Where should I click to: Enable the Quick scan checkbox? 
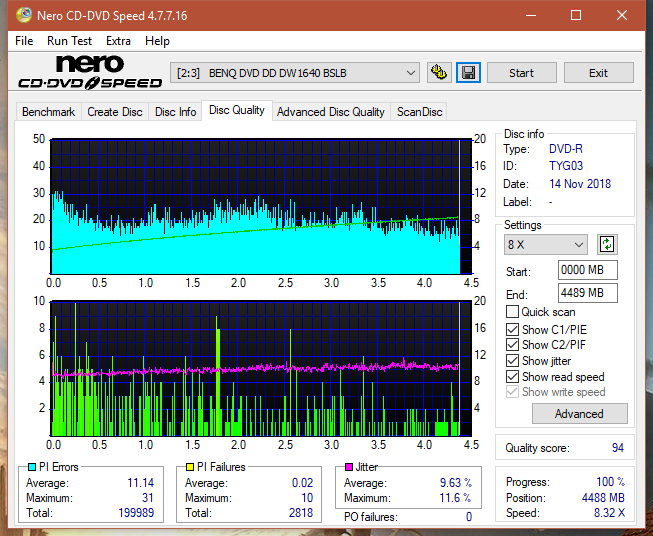point(512,312)
